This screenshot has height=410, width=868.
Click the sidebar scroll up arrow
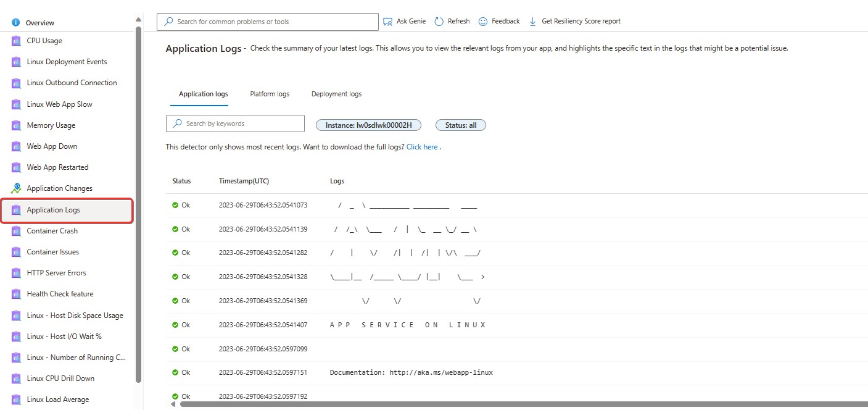(138, 20)
